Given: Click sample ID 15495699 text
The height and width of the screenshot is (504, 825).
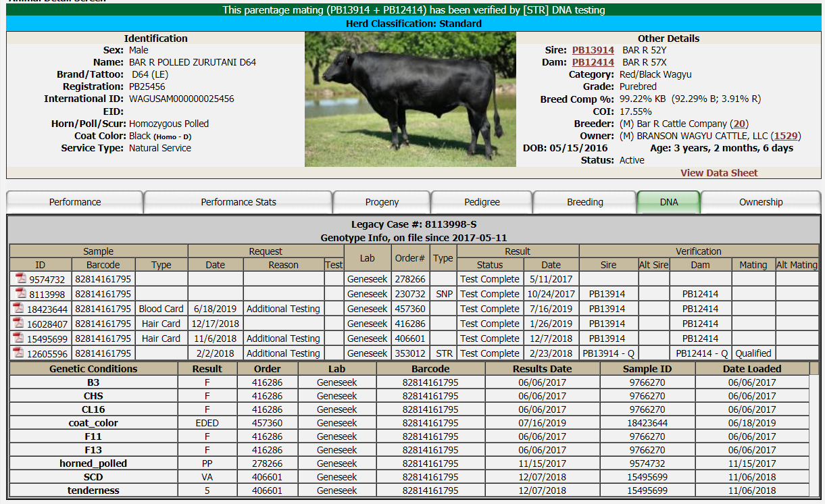Looking at the screenshot, I should click(x=47, y=339).
